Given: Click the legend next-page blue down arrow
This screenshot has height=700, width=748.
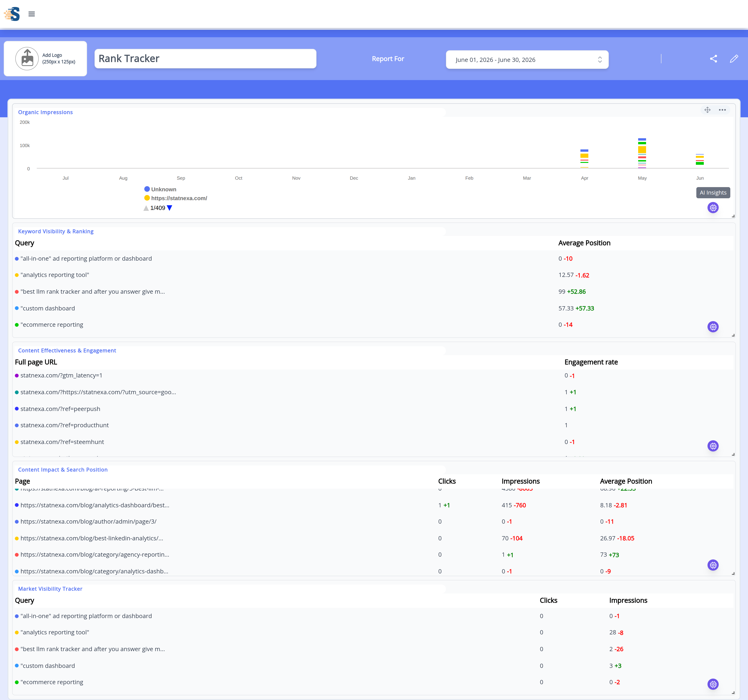Looking at the screenshot, I should [169, 208].
